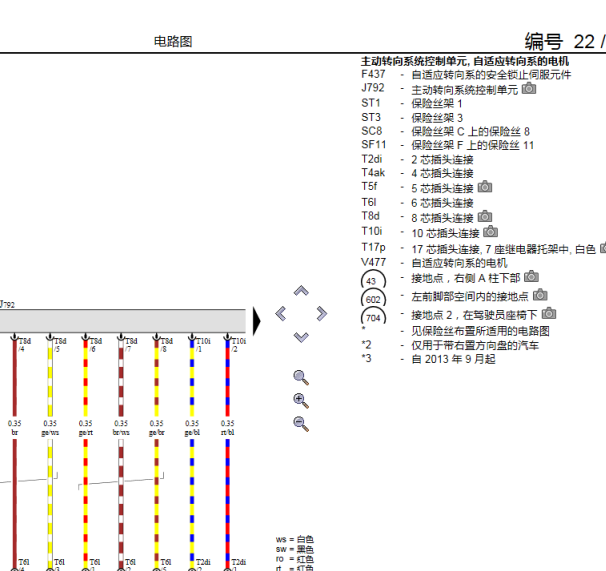Click pin label T8d /7

(131, 345)
